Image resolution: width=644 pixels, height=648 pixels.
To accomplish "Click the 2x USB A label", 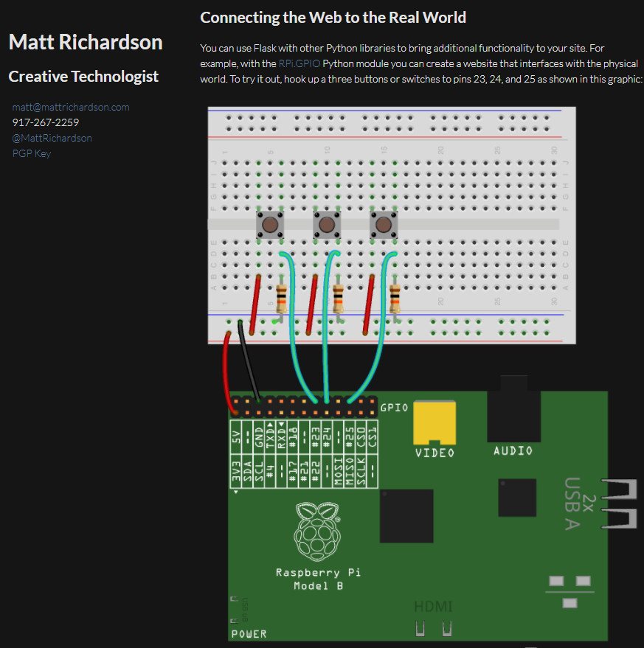I will [581, 504].
